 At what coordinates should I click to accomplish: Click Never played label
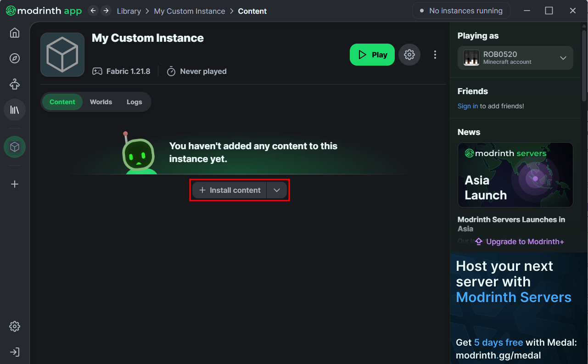coord(203,71)
